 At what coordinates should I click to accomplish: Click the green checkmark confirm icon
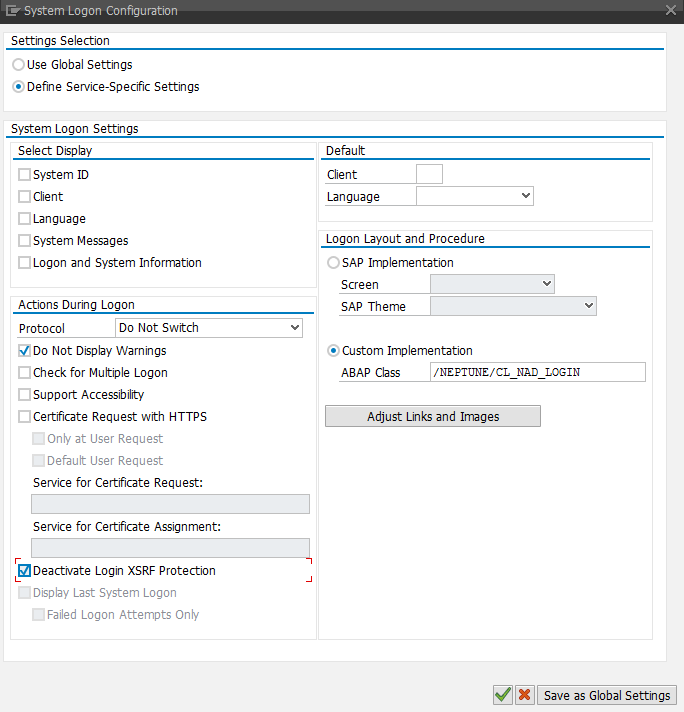click(x=502, y=696)
